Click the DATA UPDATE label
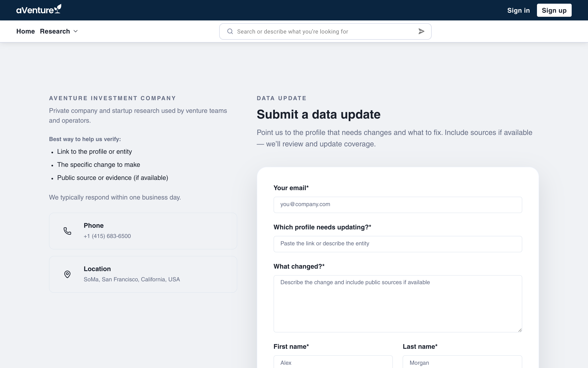Image resolution: width=588 pixels, height=368 pixels. pos(281,98)
